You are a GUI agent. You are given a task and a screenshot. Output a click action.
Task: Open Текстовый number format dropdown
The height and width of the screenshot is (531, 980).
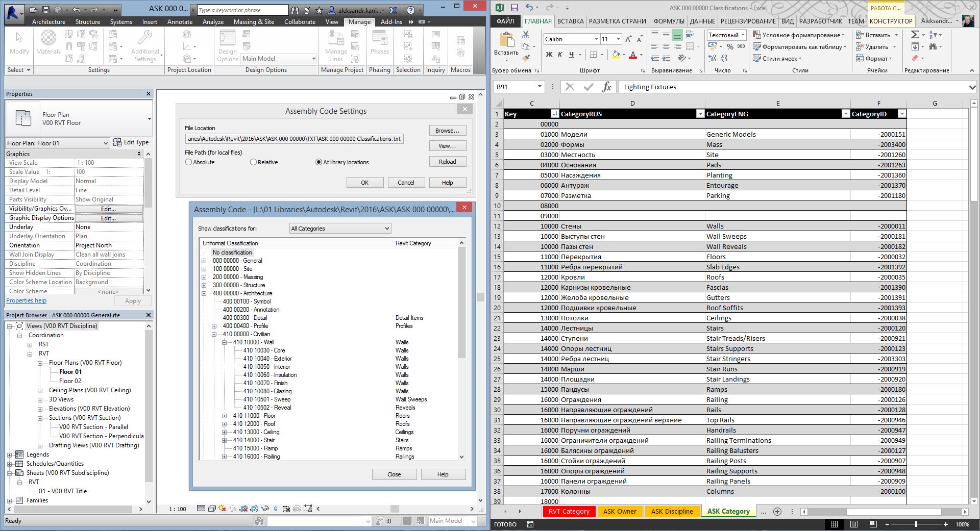742,35
